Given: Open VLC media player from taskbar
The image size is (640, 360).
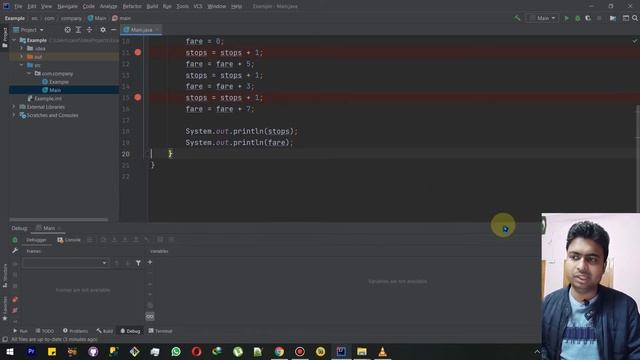Looking at the screenshot, I should [x=382, y=351].
